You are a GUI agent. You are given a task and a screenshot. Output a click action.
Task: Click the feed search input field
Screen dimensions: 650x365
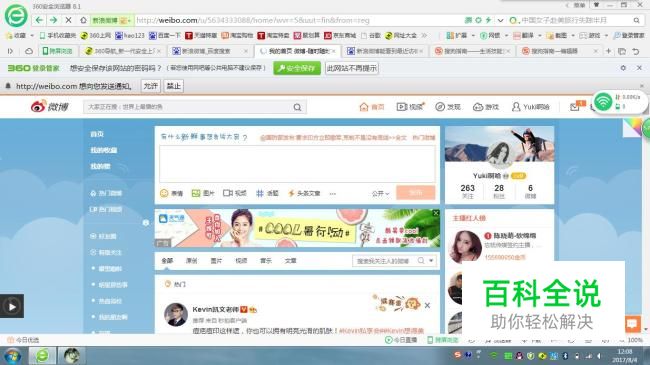pyautogui.click(x=384, y=261)
